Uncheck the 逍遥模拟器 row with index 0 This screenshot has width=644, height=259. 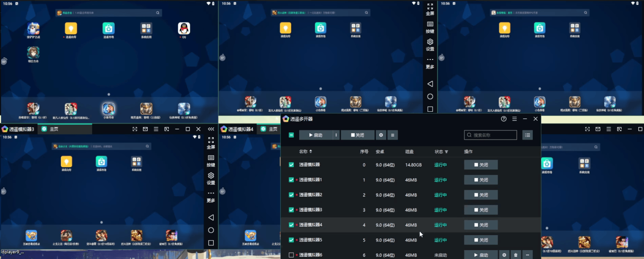click(x=291, y=165)
